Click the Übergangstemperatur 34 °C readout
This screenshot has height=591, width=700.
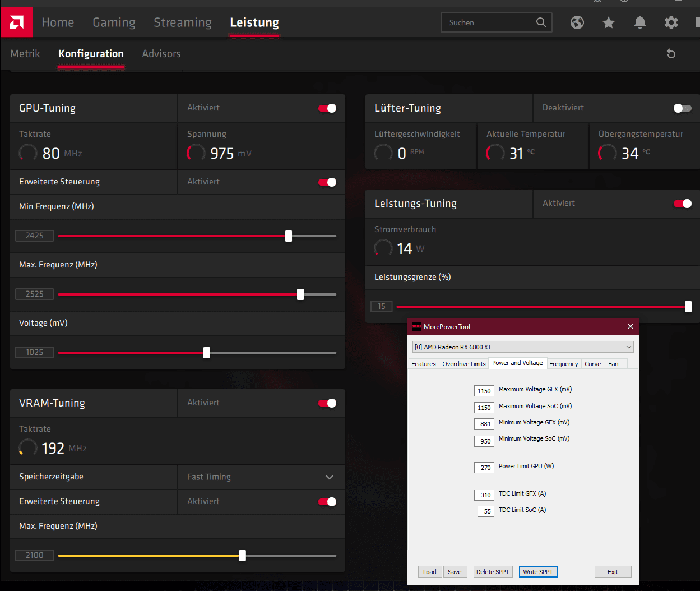624,153
